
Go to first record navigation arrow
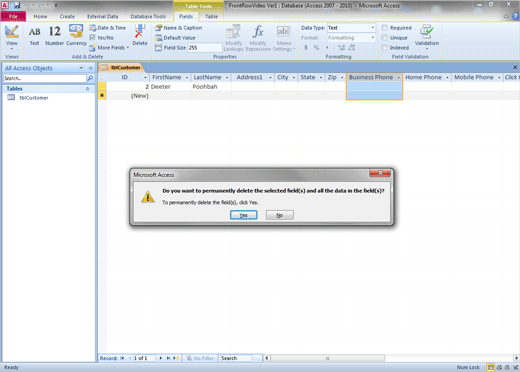[122, 358]
